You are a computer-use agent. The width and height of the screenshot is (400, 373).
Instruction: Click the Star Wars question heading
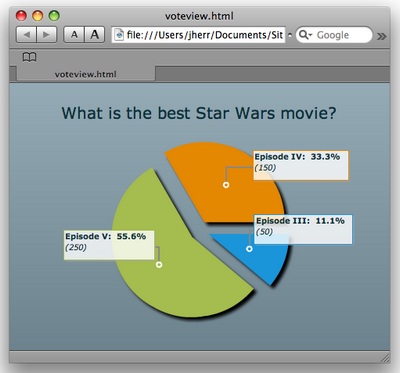tap(199, 113)
